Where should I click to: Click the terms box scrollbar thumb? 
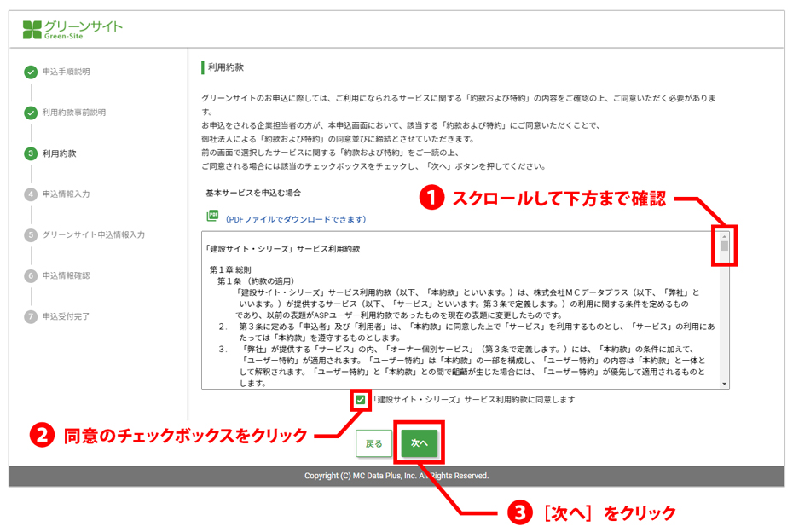[724, 247]
